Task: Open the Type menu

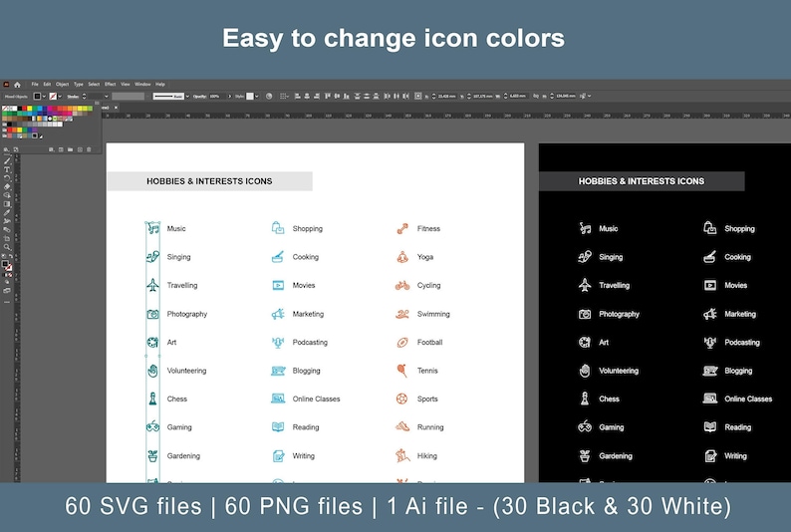Action: pos(78,85)
